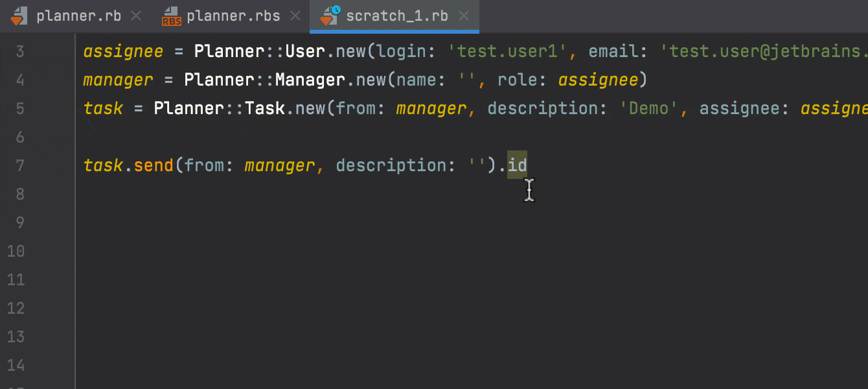Click the send method call on line 7
Image resolution: width=868 pixels, height=389 pixels.
click(154, 165)
